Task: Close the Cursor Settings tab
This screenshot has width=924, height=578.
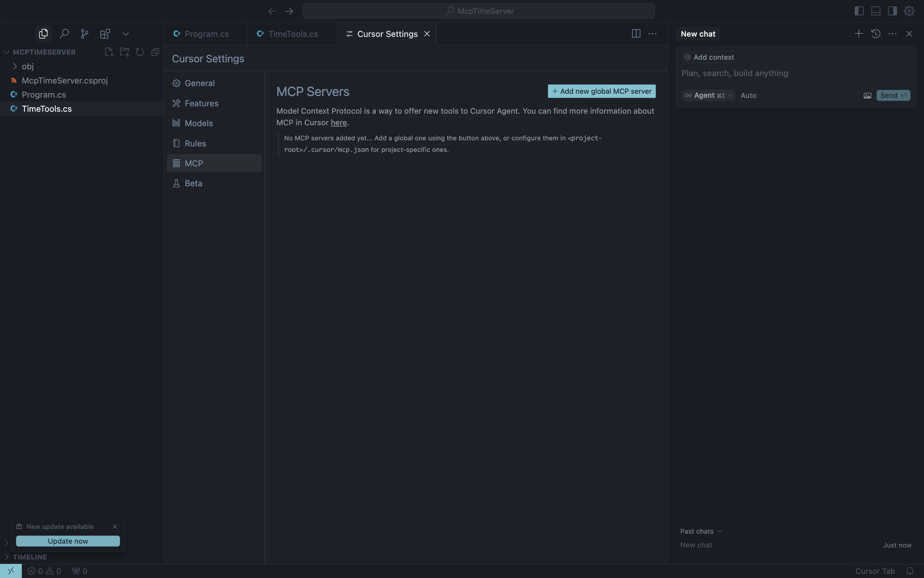Action: [427, 34]
